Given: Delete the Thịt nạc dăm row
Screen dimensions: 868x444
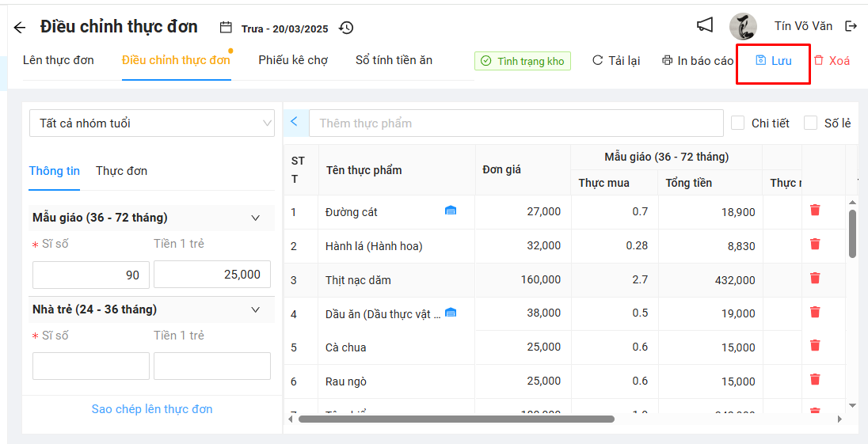Looking at the screenshot, I should (x=815, y=278).
